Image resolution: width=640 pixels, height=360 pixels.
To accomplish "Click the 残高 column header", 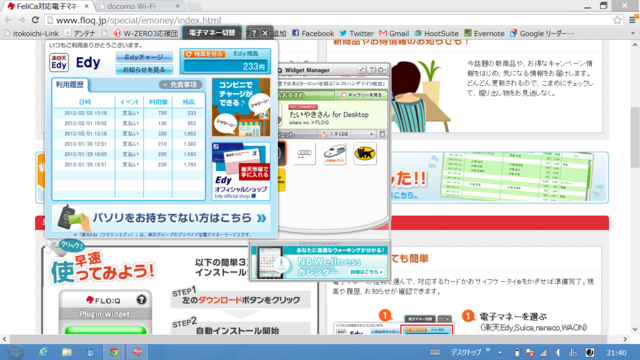I will pos(189,102).
